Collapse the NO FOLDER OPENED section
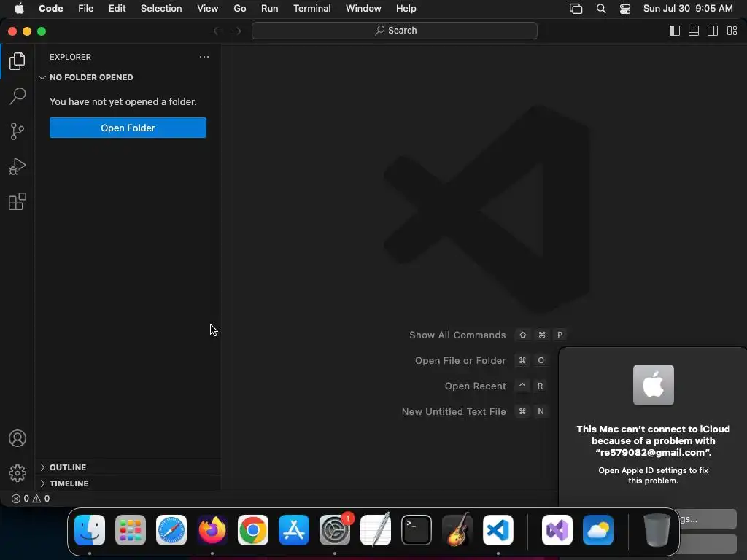The height and width of the screenshot is (560, 747). (128, 77)
